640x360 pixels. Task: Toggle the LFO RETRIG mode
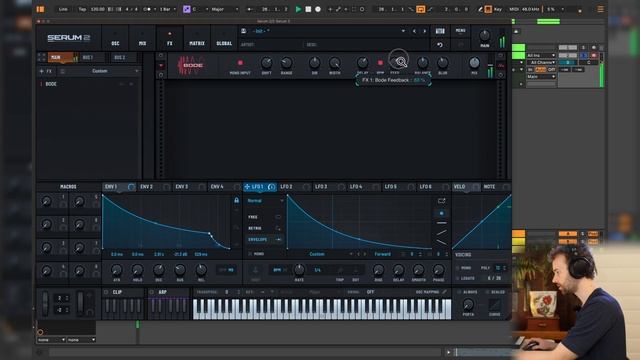pos(264,228)
